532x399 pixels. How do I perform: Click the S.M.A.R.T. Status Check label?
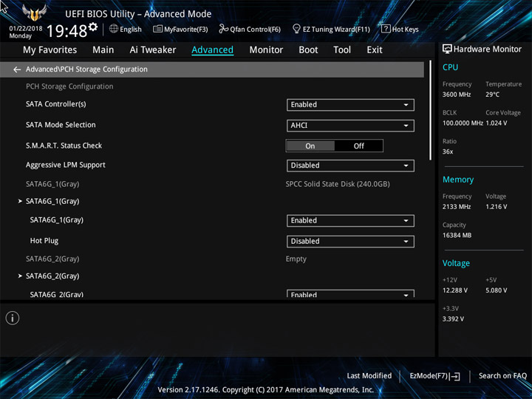[x=64, y=146]
